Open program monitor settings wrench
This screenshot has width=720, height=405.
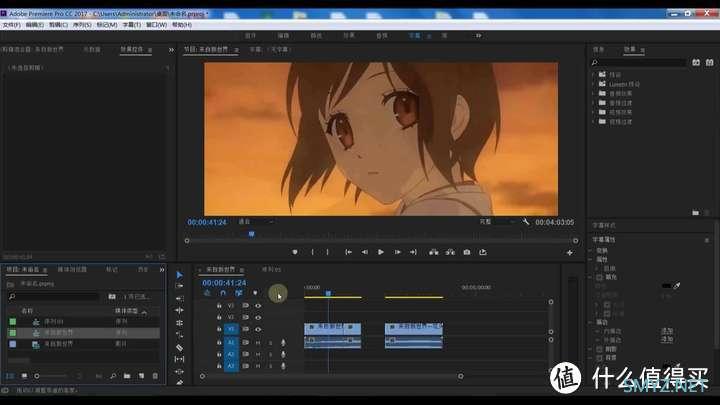click(526, 222)
